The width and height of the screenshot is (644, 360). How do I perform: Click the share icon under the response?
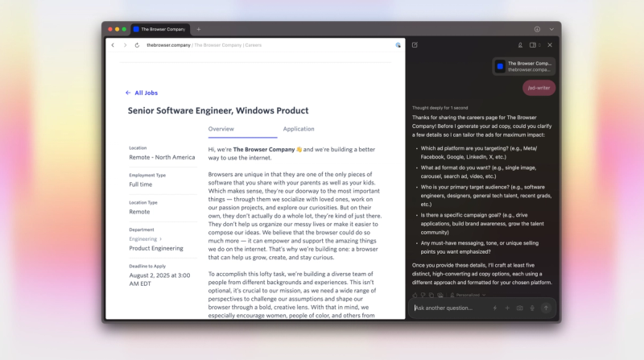click(440, 295)
